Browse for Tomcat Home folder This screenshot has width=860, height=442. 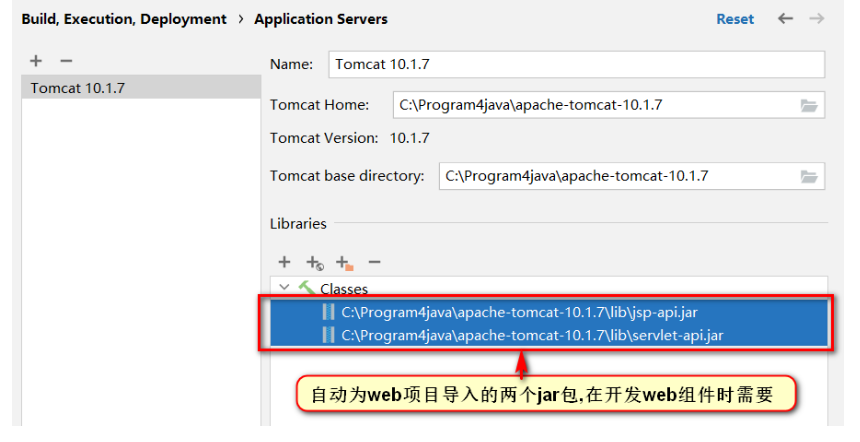pyautogui.click(x=809, y=105)
